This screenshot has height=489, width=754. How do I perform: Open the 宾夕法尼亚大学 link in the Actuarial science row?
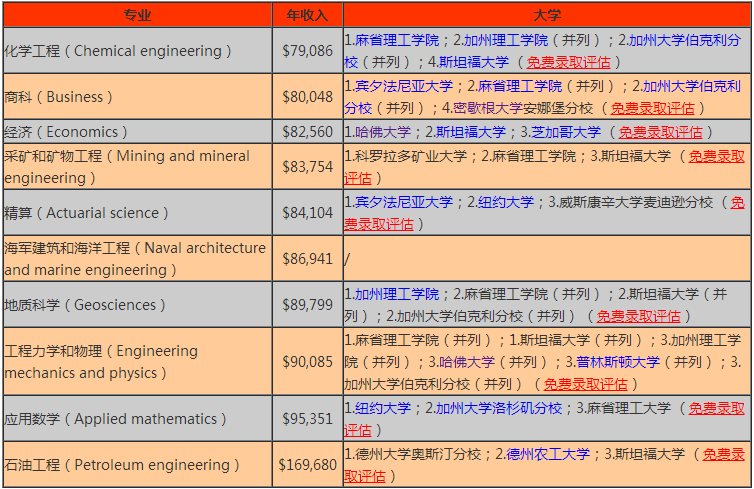(x=404, y=202)
